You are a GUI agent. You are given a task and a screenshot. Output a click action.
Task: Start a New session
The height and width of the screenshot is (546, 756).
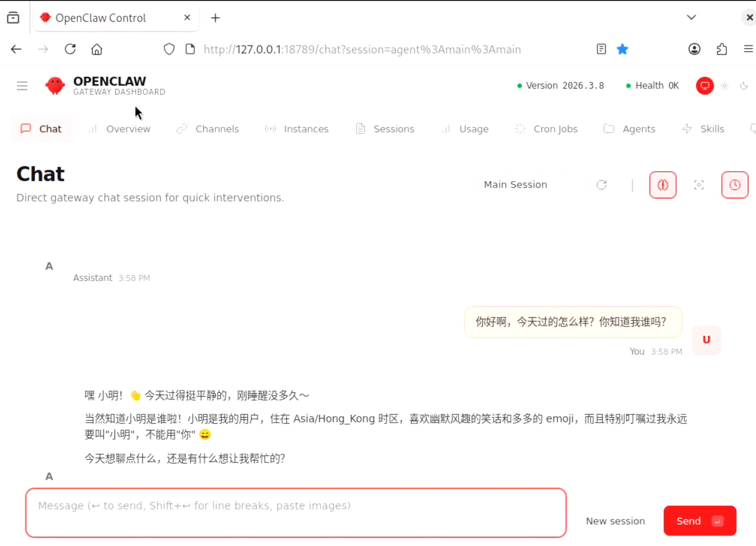click(x=615, y=521)
